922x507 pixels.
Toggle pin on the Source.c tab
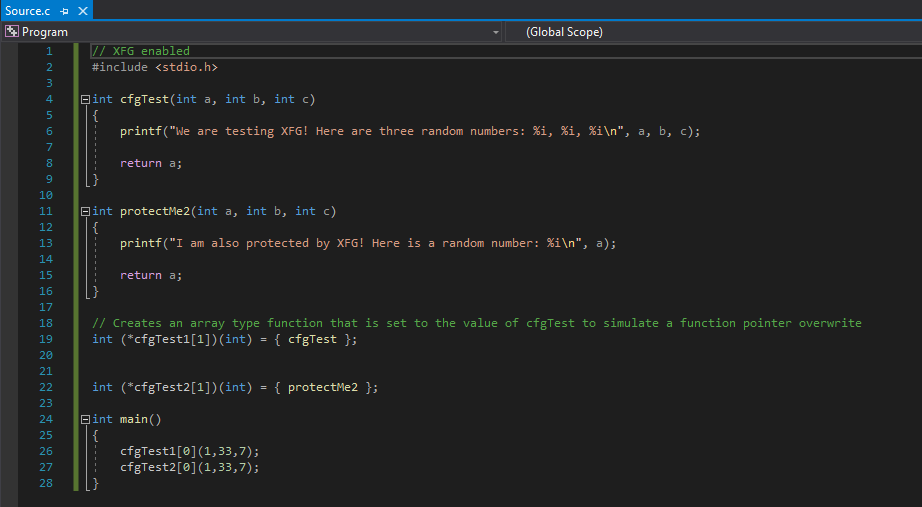[65, 11]
